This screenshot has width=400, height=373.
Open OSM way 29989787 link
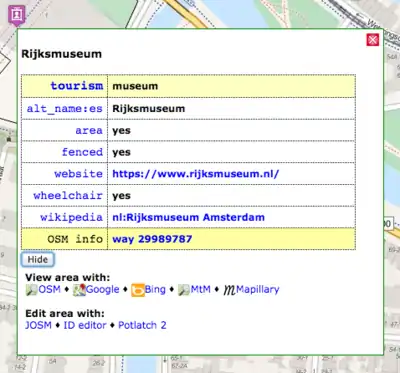tap(152, 239)
